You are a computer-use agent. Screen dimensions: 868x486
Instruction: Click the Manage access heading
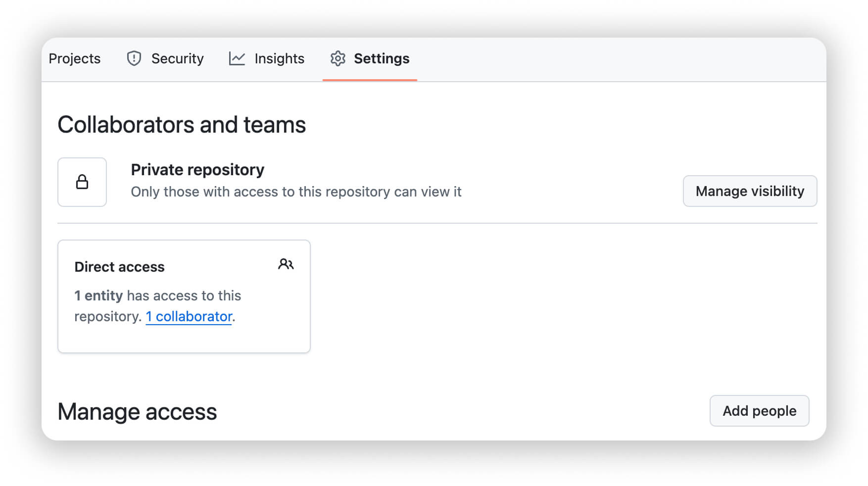[x=137, y=412]
